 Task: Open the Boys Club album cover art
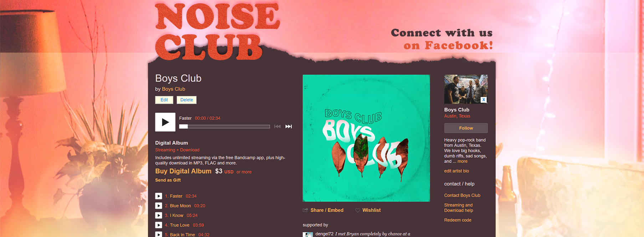(366, 138)
